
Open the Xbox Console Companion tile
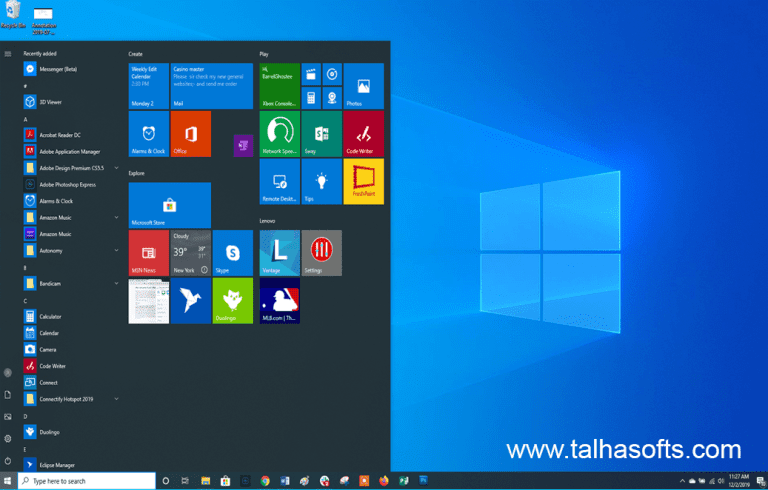coord(280,86)
